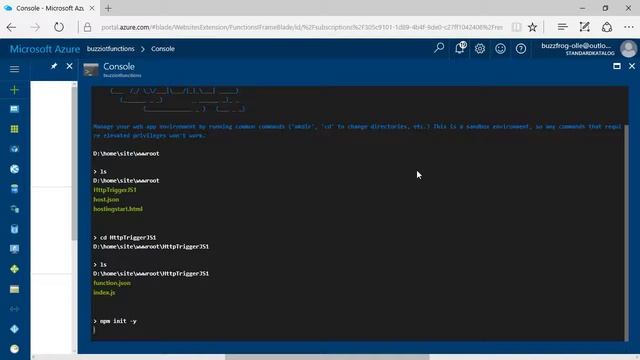Open the Dashboard sidebar icon
The width and height of the screenshot is (640, 360).
click(14, 109)
